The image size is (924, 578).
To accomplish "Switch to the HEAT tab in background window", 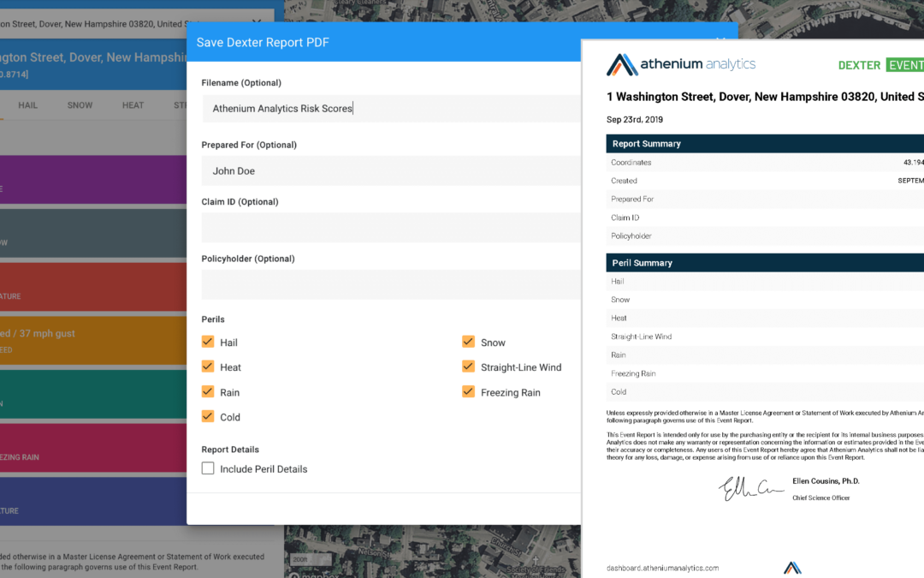I will [x=133, y=105].
